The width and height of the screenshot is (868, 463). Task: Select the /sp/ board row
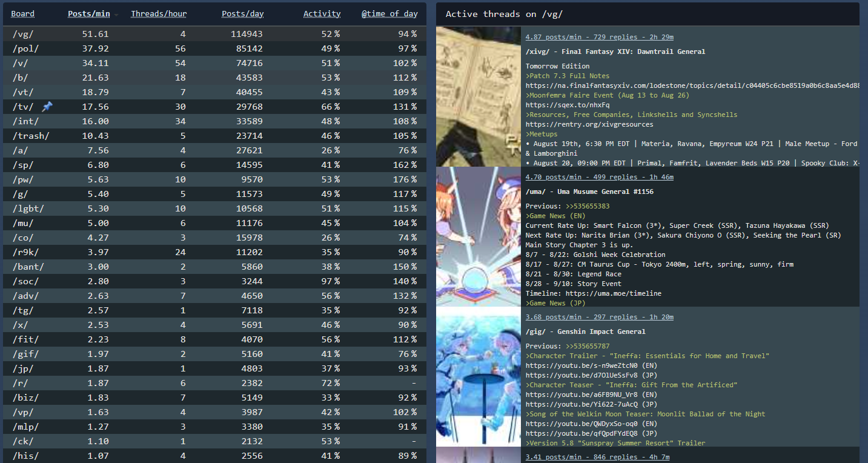click(214, 165)
